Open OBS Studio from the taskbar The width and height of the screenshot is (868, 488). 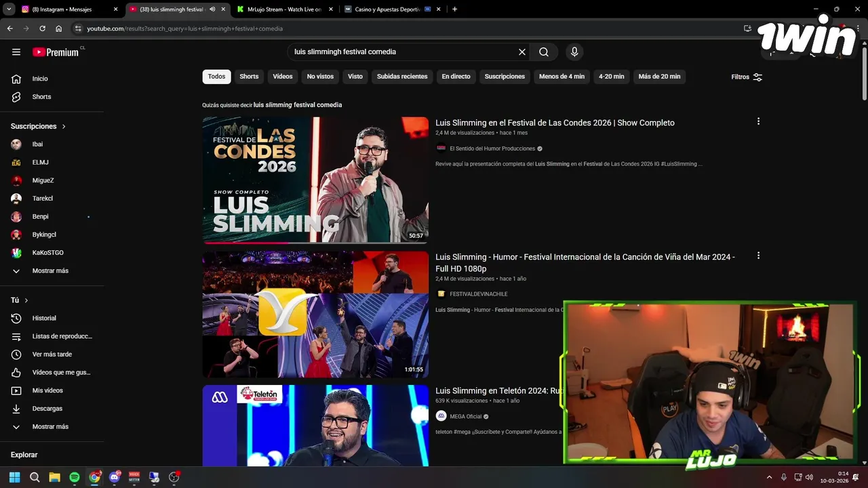point(174,477)
